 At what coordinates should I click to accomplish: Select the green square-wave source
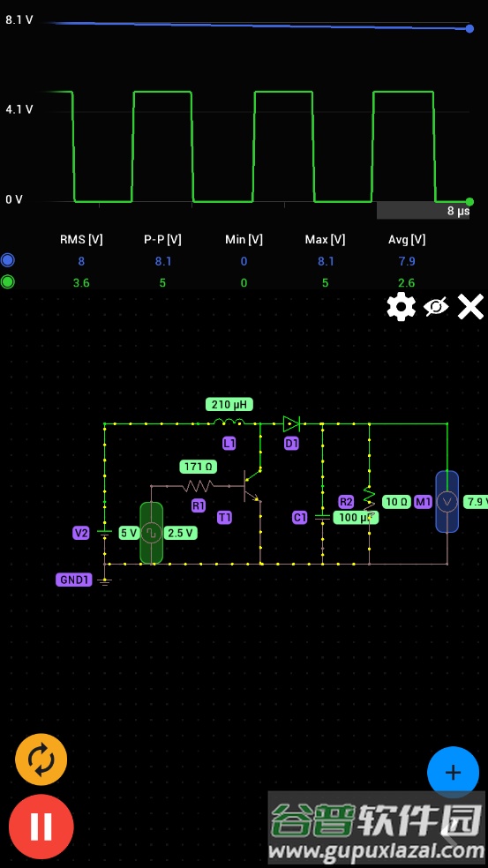click(151, 533)
